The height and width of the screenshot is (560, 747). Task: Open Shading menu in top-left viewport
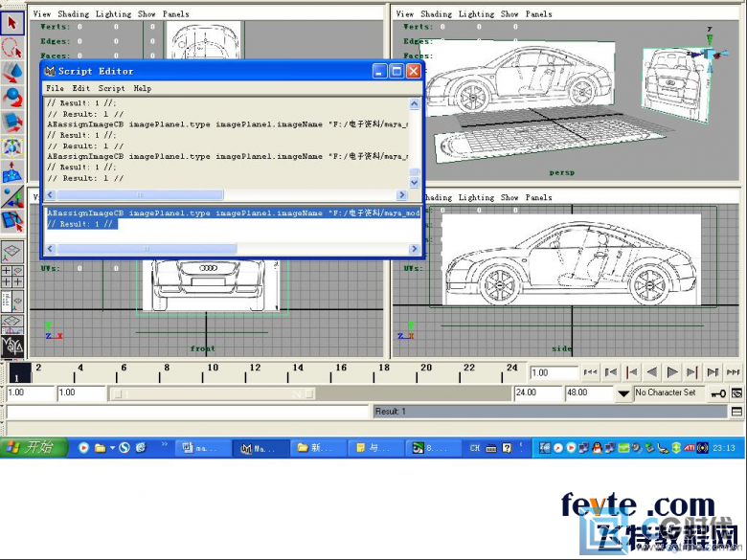tap(74, 13)
